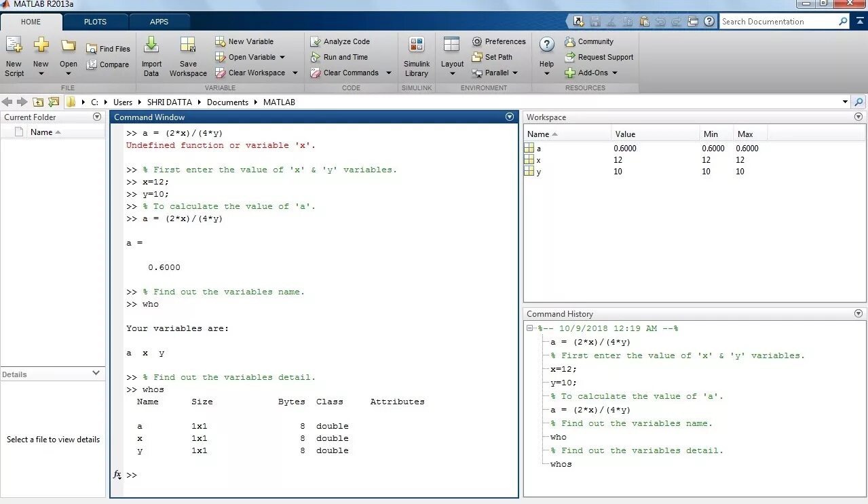This screenshot has height=504, width=868.
Task: Click the Forward navigation arrow
Action: [x=22, y=102]
